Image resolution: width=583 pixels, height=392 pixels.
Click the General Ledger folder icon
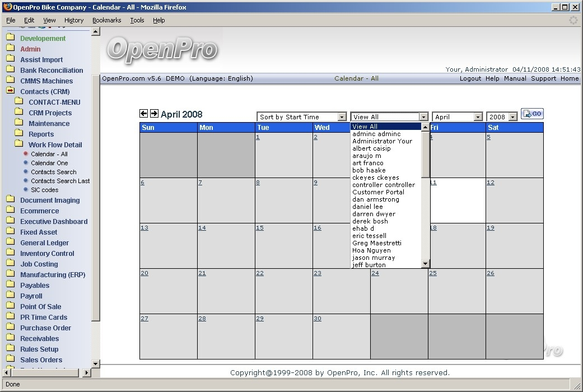10,242
